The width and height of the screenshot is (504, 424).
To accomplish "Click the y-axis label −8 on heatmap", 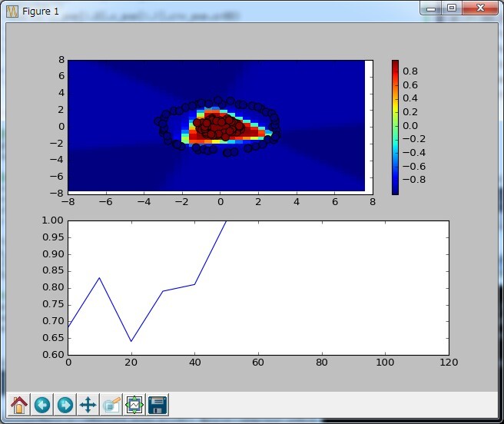I will click(57, 194).
